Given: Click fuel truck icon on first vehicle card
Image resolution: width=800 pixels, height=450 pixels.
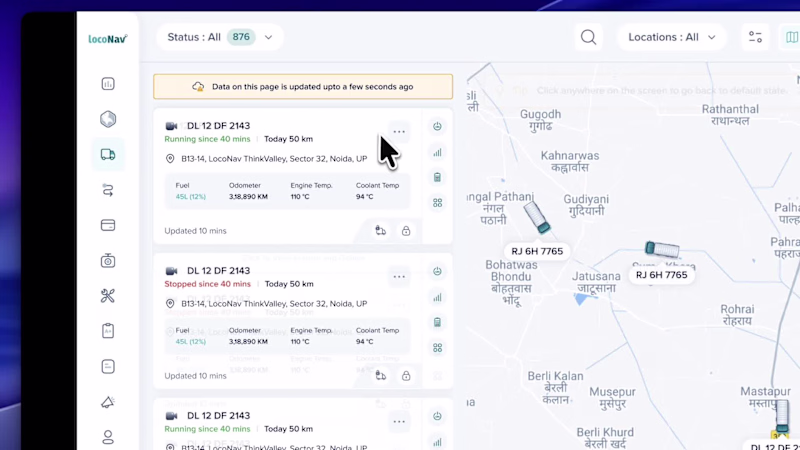Looking at the screenshot, I should (381, 231).
